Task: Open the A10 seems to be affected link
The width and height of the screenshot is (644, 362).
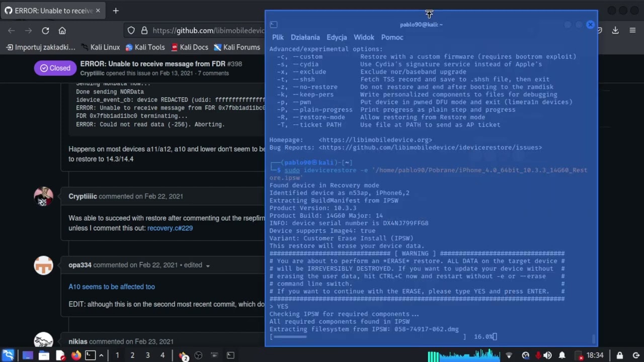Action: click(112, 287)
